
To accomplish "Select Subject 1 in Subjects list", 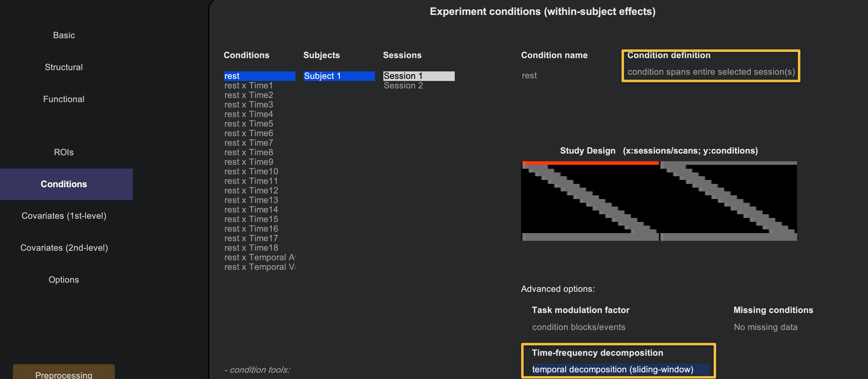I will 339,76.
